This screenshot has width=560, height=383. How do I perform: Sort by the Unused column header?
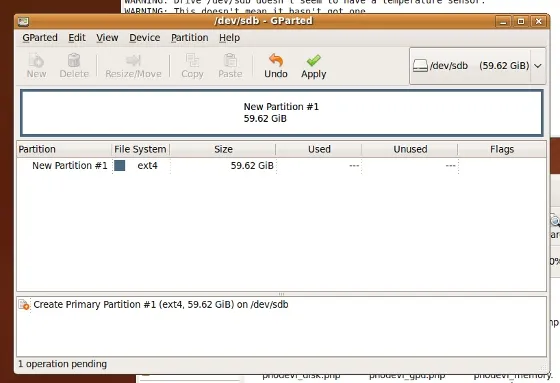click(410, 149)
